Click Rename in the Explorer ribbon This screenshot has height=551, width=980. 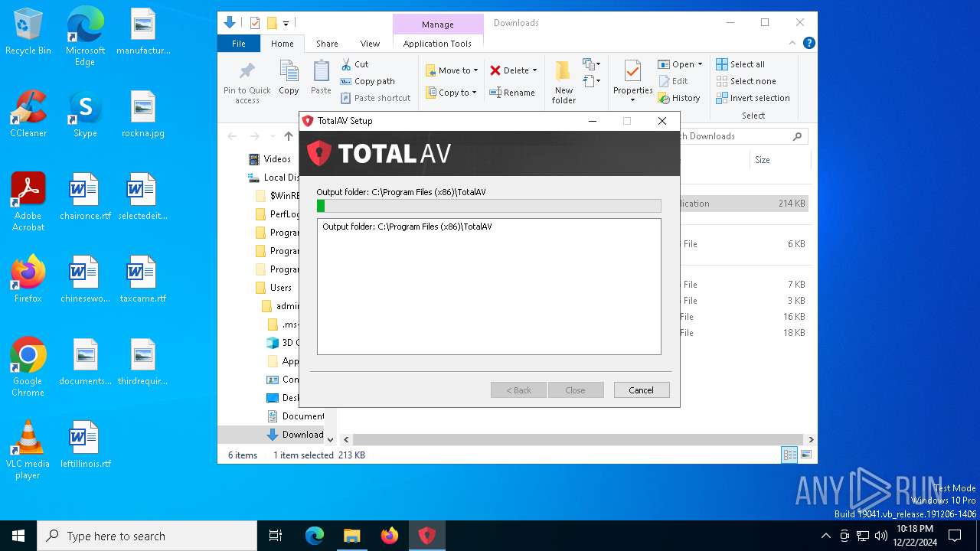pos(512,93)
